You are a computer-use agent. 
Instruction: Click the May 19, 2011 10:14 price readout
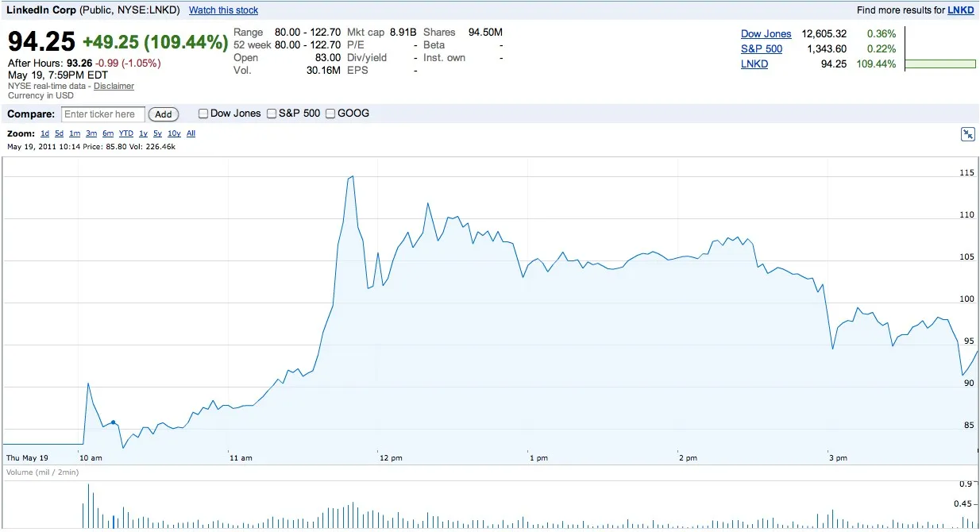(91, 147)
